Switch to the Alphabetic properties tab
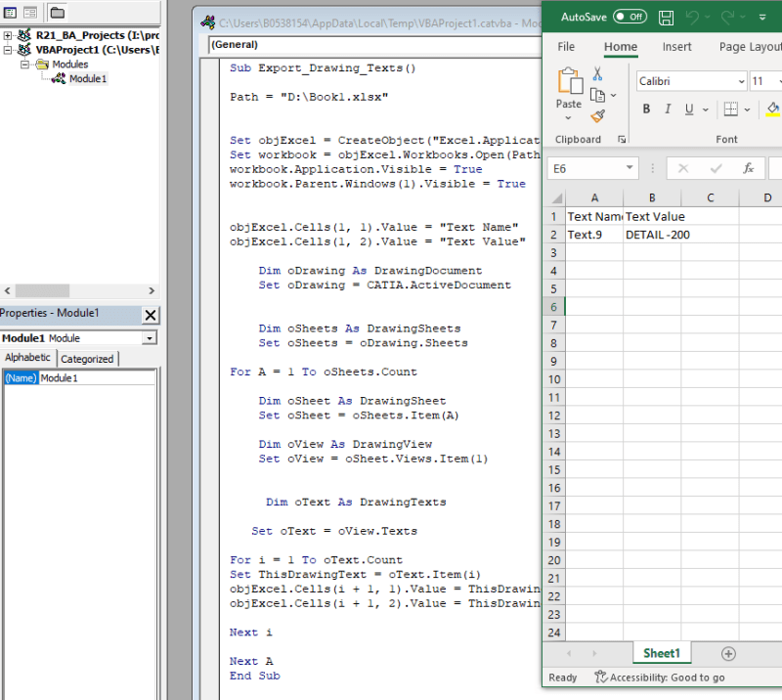 pyautogui.click(x=27, y=358)
